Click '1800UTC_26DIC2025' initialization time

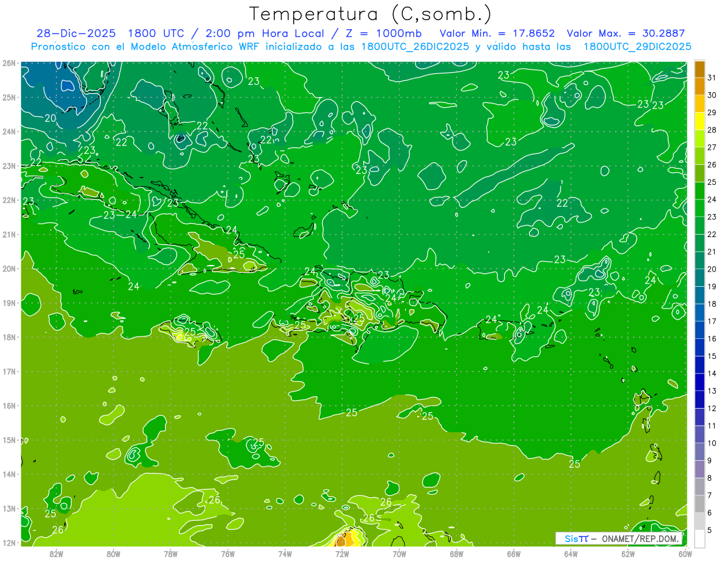[415, 47]
